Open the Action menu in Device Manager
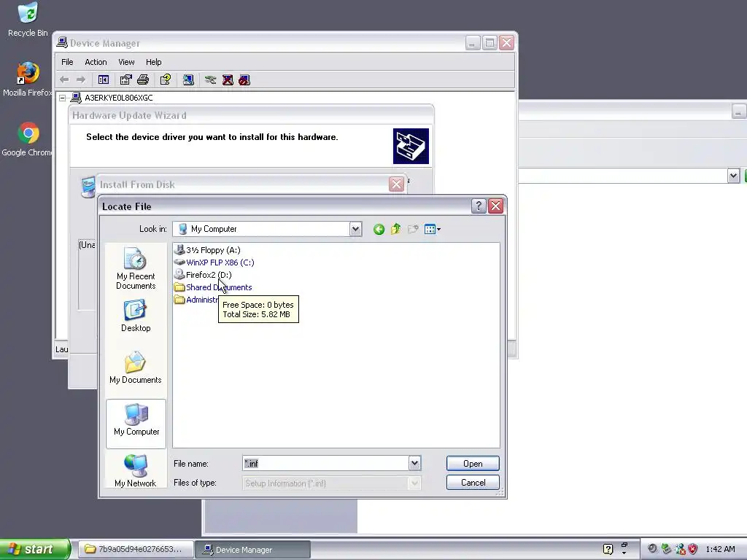The height and width of the screenshot is (560, 747). pos(96,62)
